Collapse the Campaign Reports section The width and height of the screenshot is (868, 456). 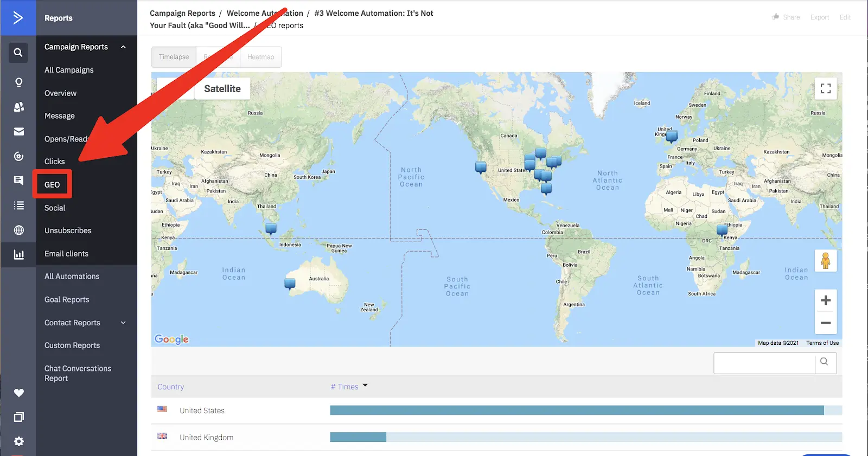[123, 47]
